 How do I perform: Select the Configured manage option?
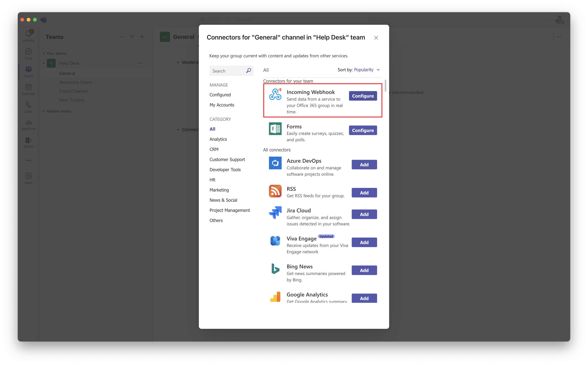coord(220,95)
